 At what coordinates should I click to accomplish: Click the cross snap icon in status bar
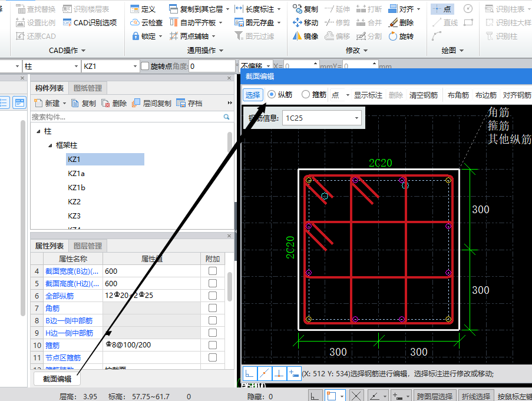click(x=356, y=396)
